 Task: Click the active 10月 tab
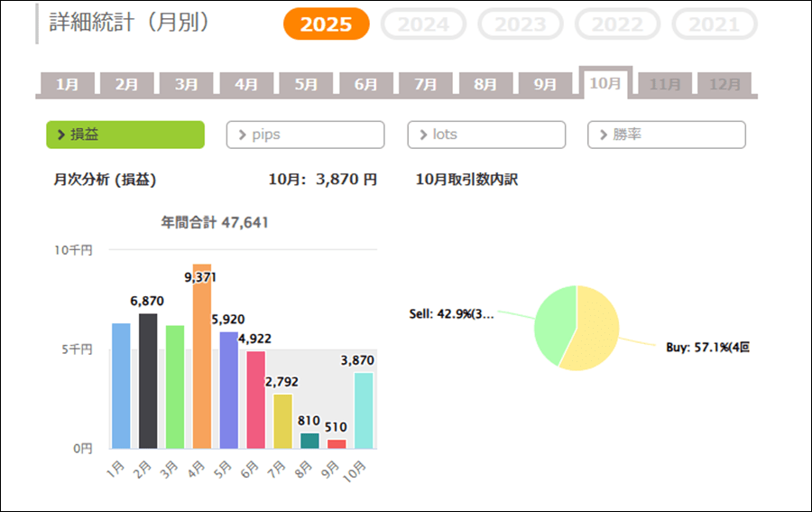click(604, 83)
